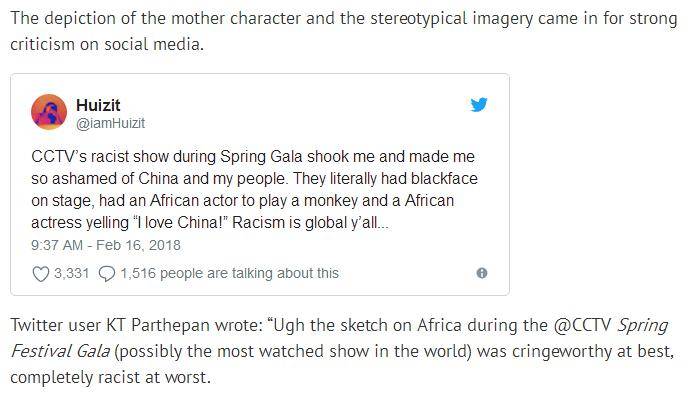The image size is (695, 401).
Task: Like the tweet with the heart icon
Action: pos(41,273)
